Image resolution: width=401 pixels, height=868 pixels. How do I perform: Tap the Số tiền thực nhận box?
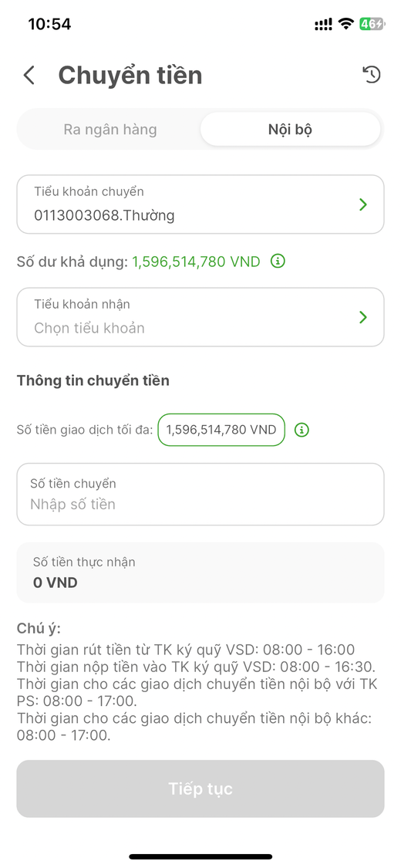[x=200, y=572]
